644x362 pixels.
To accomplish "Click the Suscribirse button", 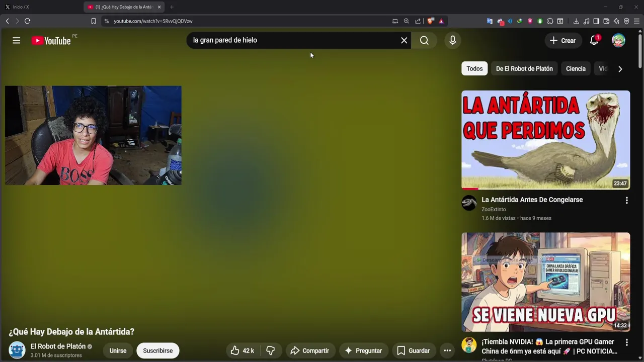I will pos(157,350).
